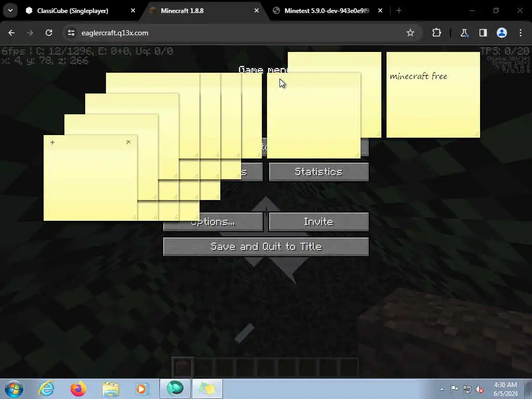The width and height of the screenshot is (532, 399).
Task: Close the ClassiCube (Singleplayer) tab
Action: [x=132, y=10]
